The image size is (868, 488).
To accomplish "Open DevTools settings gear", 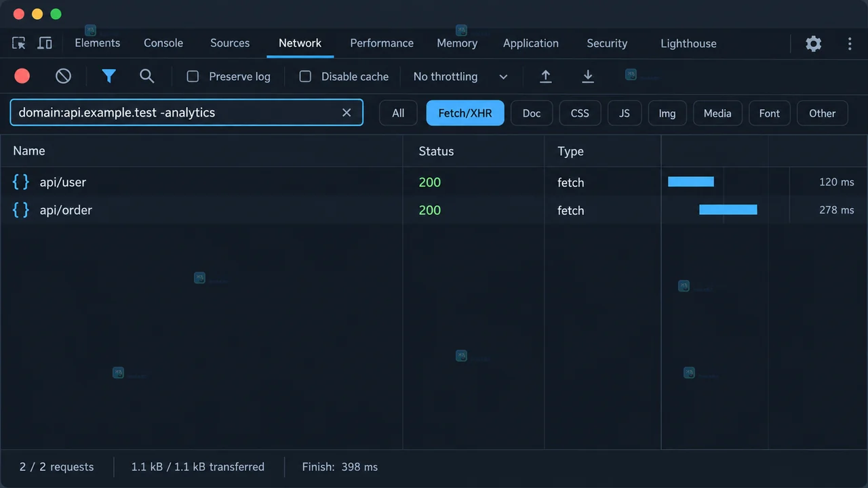I will pyautogui.click(x=813, y=43).
